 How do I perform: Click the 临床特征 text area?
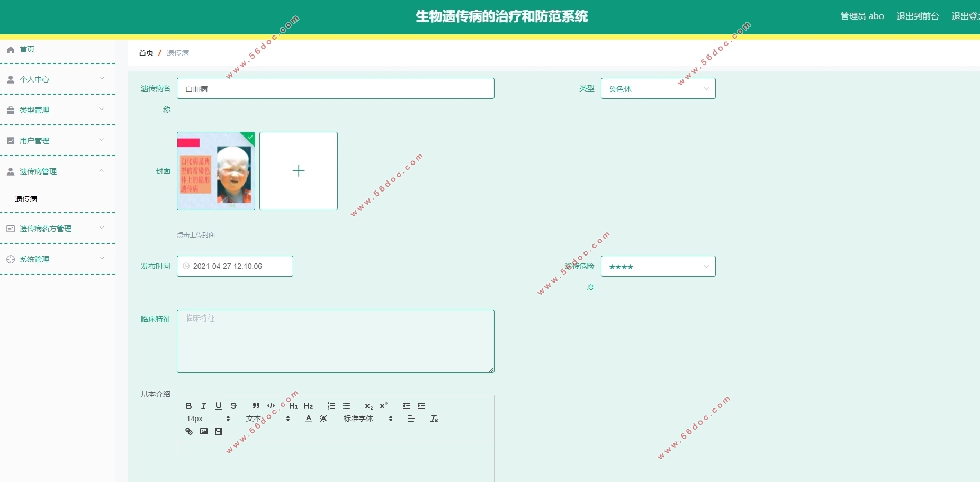tap(336, 341)
